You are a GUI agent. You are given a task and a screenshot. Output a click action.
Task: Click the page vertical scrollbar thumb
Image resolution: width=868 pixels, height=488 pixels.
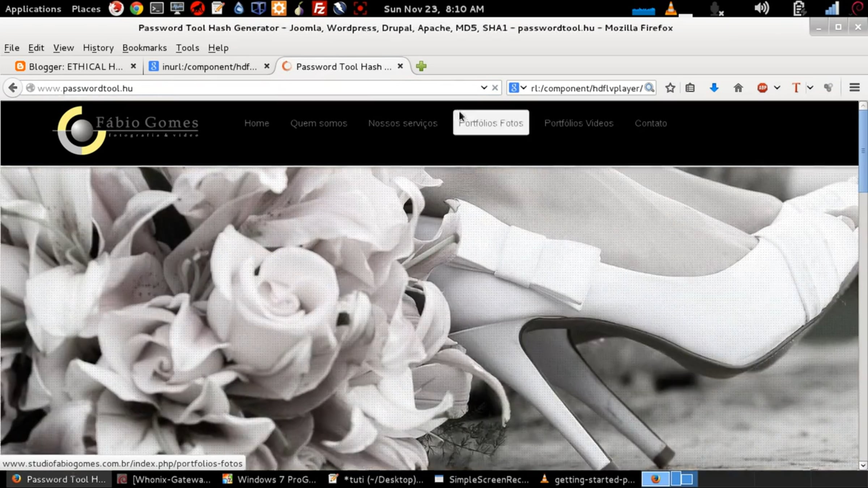click(863, 151)
